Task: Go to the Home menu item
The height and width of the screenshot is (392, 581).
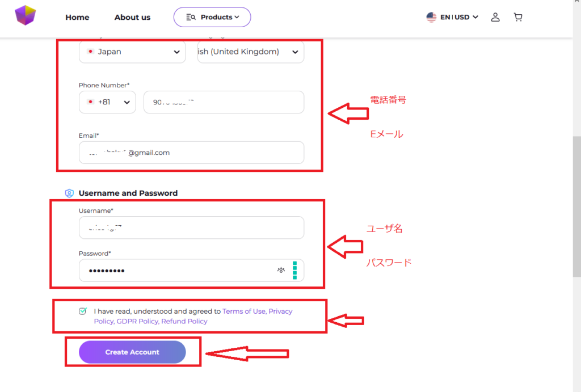Action: pyautogui.click(x=77, y=17)
